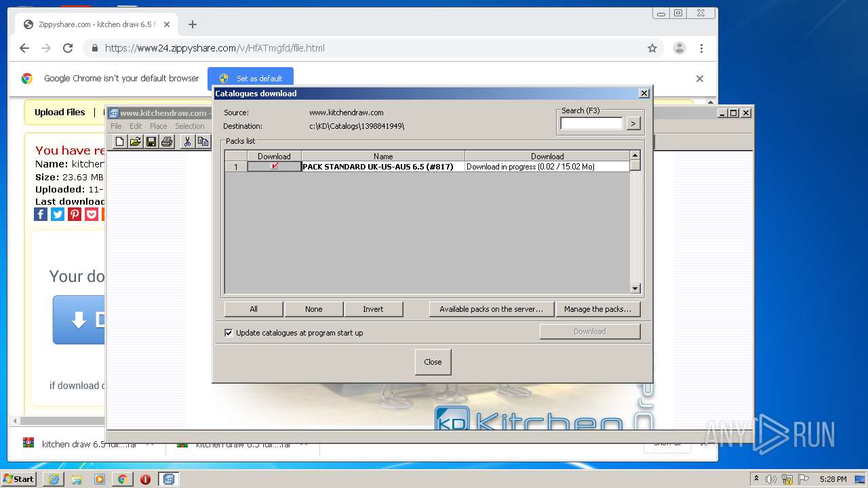Select the Zippyshare kitchen draw tab
The image size is (868, 488).
[x=96, y=24]
